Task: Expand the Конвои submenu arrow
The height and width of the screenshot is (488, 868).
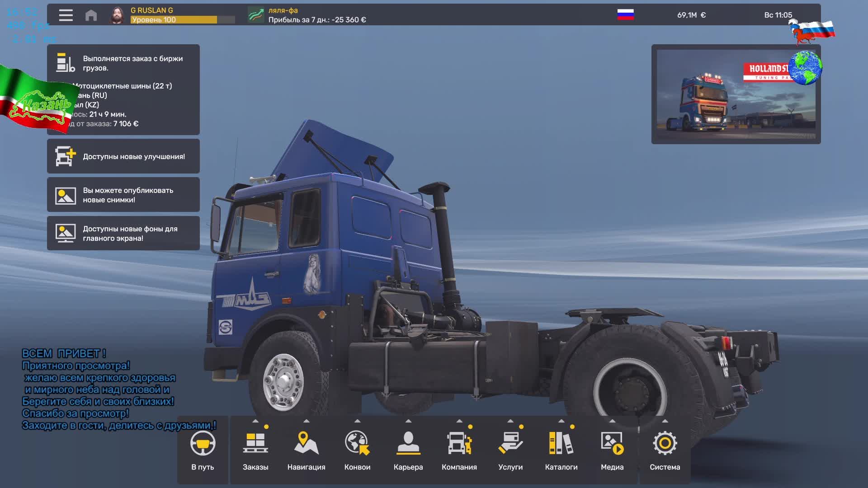Action: (x=358, y=421)
